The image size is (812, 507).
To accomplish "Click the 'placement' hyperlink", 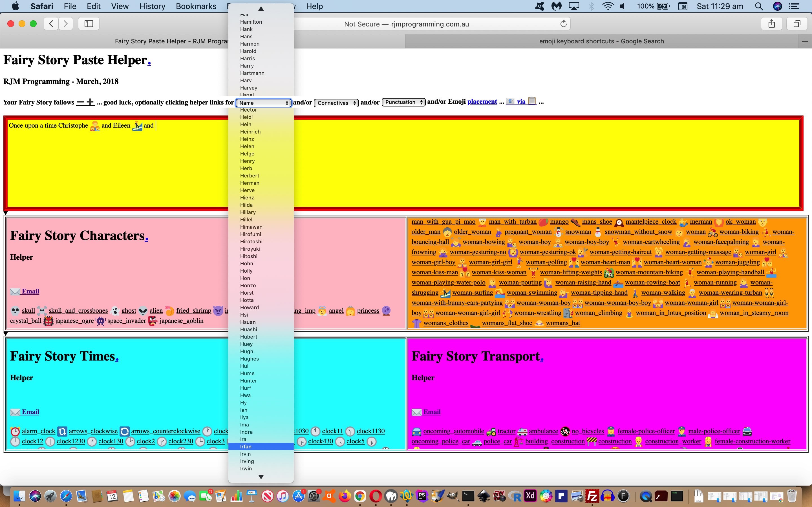I will click(482, 102).
